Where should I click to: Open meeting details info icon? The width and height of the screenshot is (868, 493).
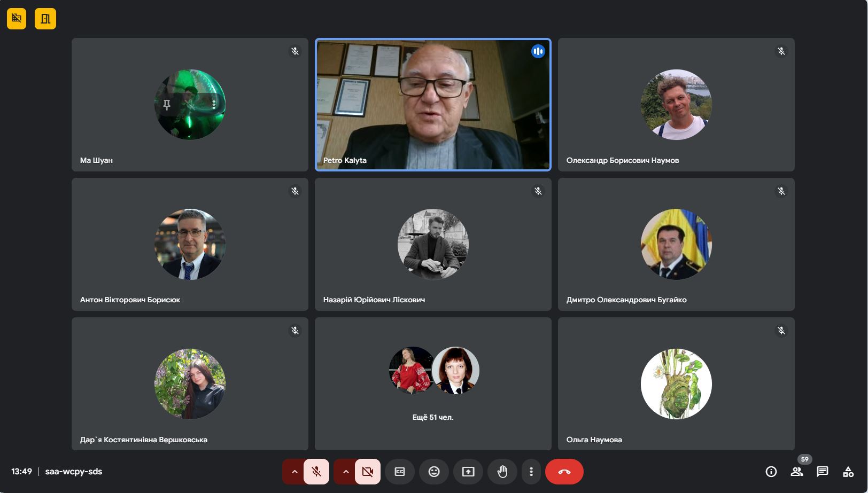pos(771,472)
